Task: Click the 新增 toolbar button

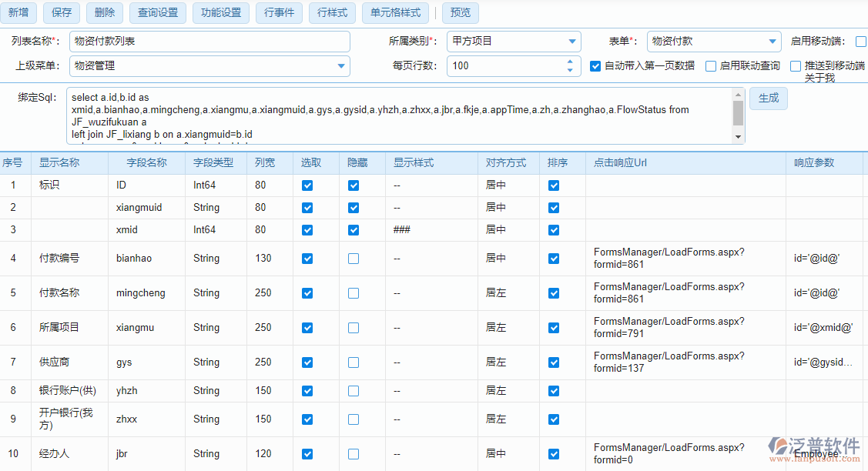Action: 18,12
